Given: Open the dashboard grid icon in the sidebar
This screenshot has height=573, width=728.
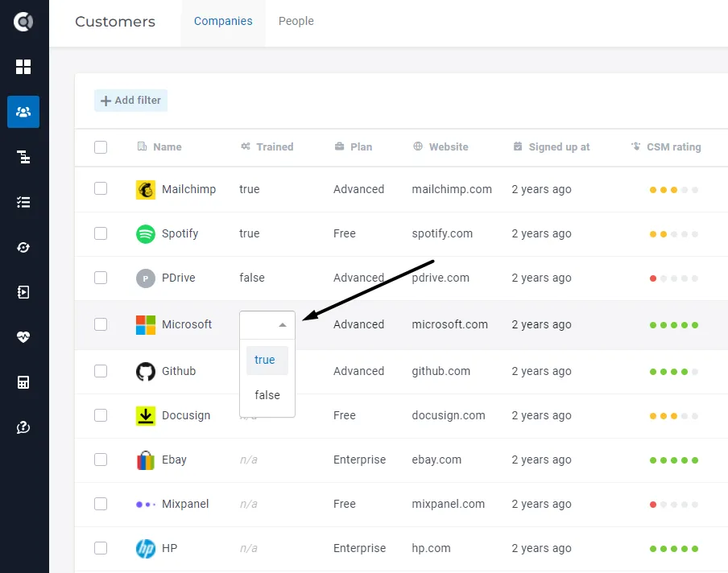Looking at the screenshot, I should coord(23,67).
